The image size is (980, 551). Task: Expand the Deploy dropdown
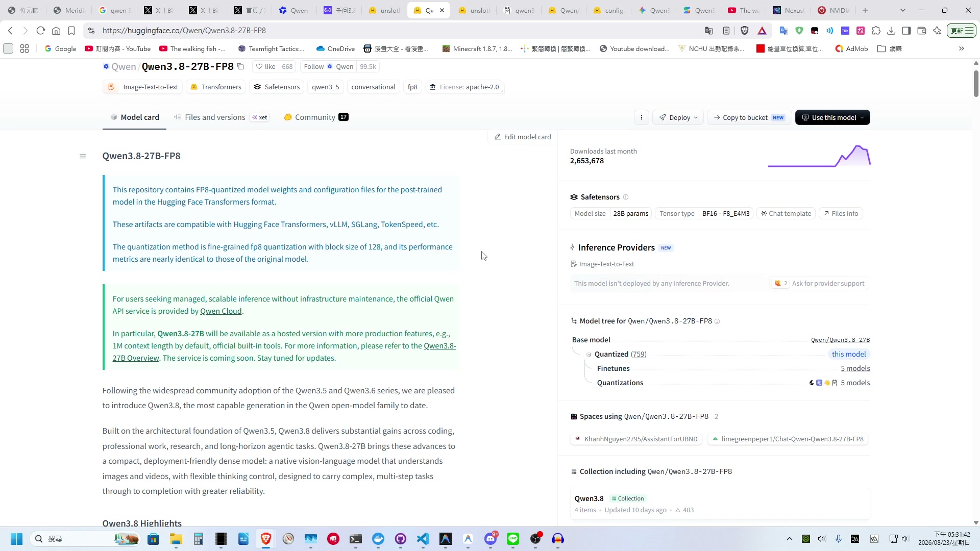678,118
